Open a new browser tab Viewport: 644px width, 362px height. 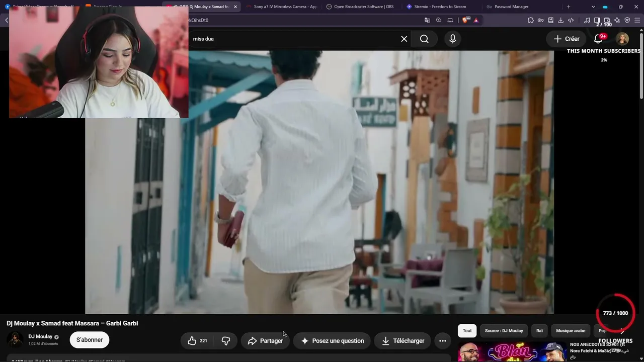click(x=569, y=7)
